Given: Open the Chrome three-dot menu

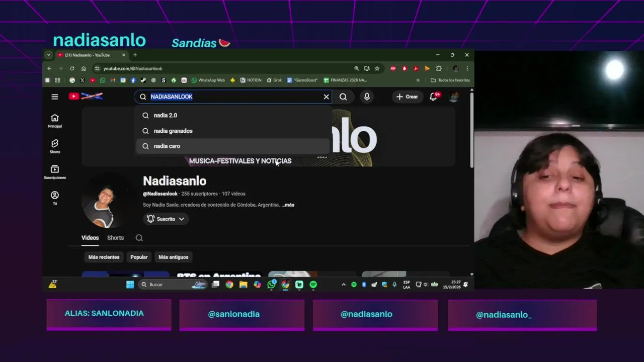Looking at the screenshot, I should click(x=467, y=68).
